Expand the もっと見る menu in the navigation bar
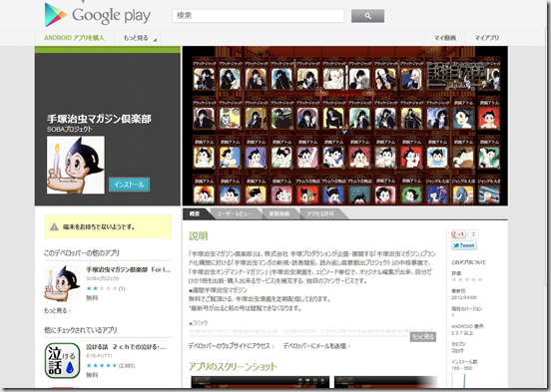 tap(140, 38)
